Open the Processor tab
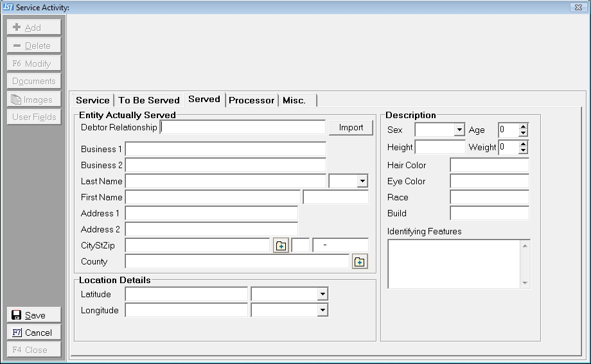This screenshot has width=591, height=364. [x=251, y=100]
